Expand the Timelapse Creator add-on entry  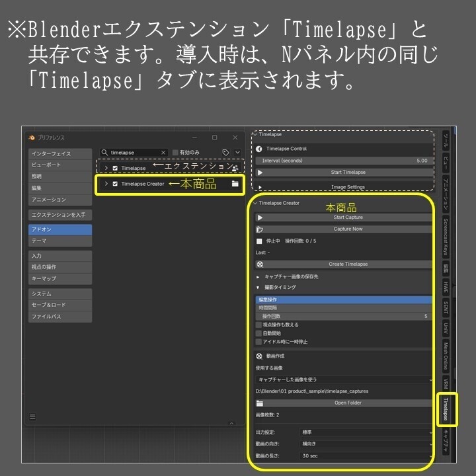pyautogui.click(x=106, y=184)
